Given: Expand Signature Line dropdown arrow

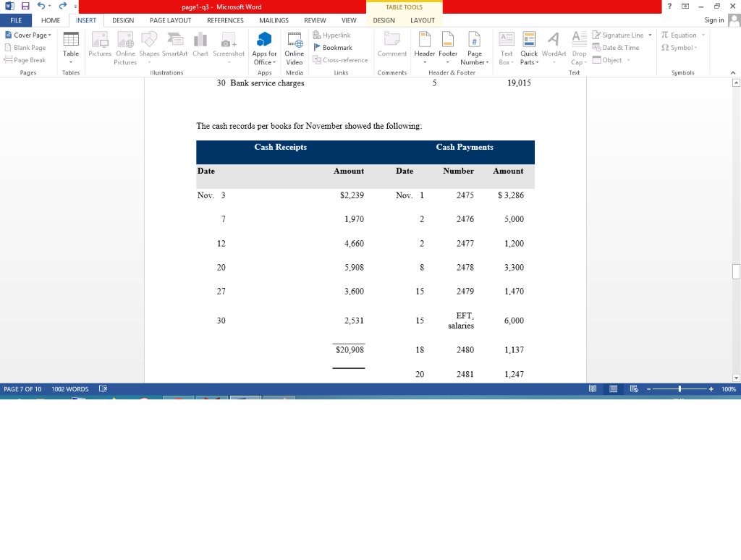Looking at the screenshot, I should (x=651, y=35).
